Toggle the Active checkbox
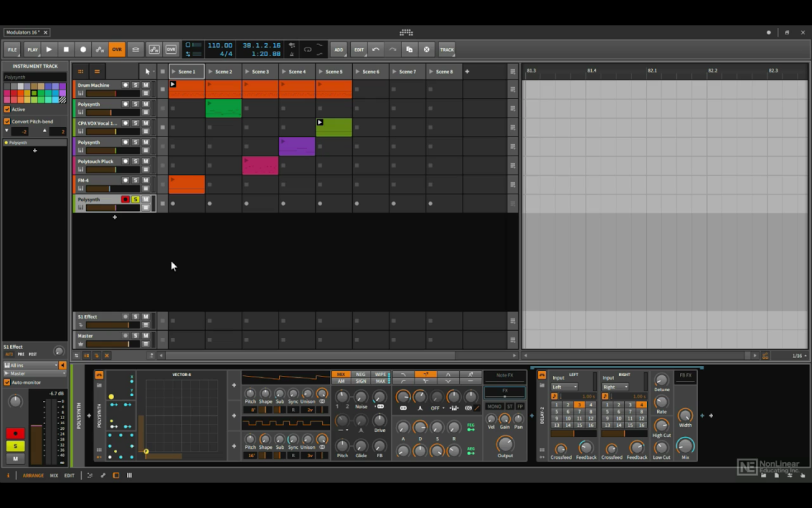The height and width of the screenshot is (508, 812). coord(7,109)
